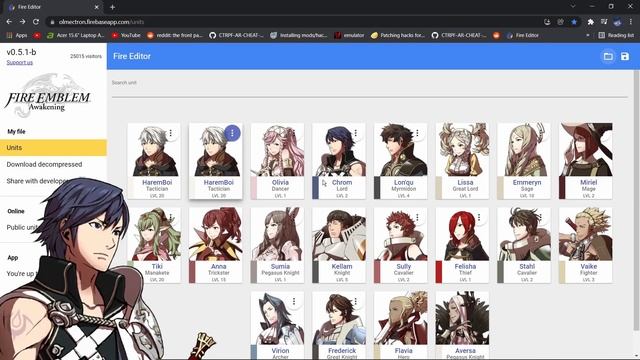Click the v0.5.1-b version text
The image size is (640, 360).
(x=21, y=52)
